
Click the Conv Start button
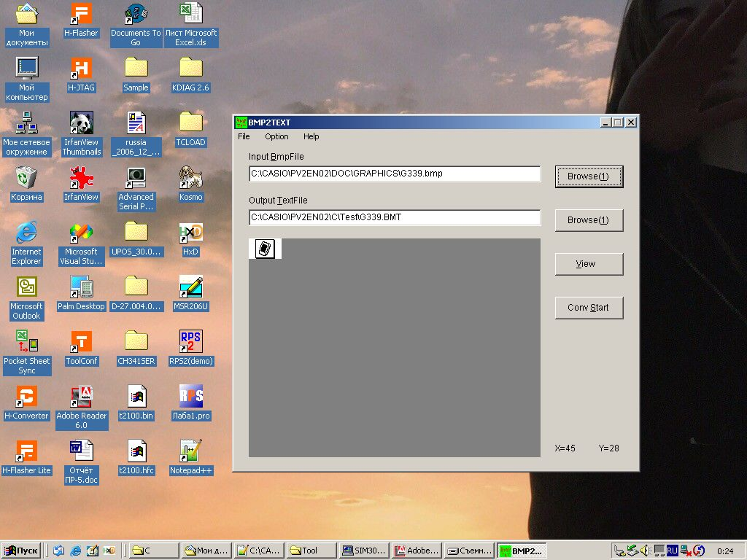coord(589,308)
